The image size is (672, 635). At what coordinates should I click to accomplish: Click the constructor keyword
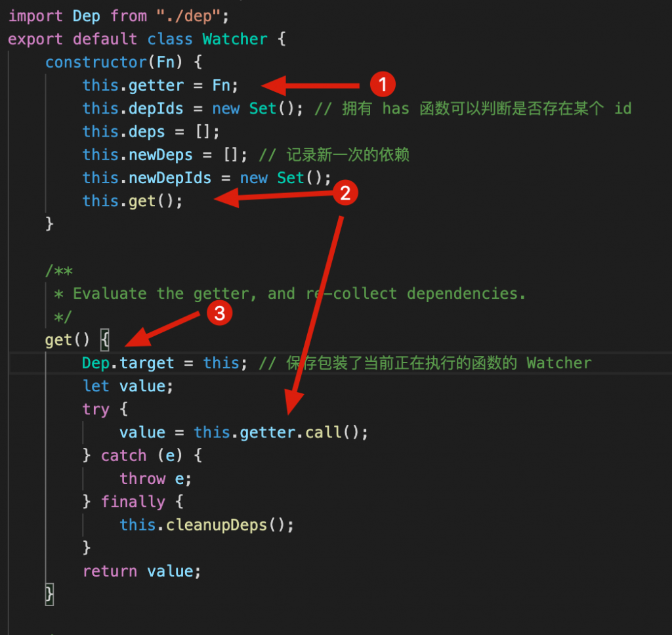coord(96,62)
